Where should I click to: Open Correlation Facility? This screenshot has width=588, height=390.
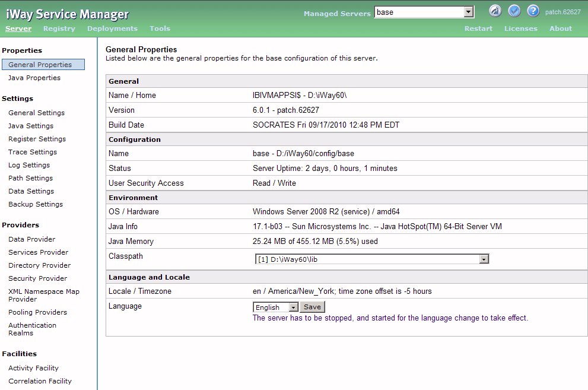(40, 381)
